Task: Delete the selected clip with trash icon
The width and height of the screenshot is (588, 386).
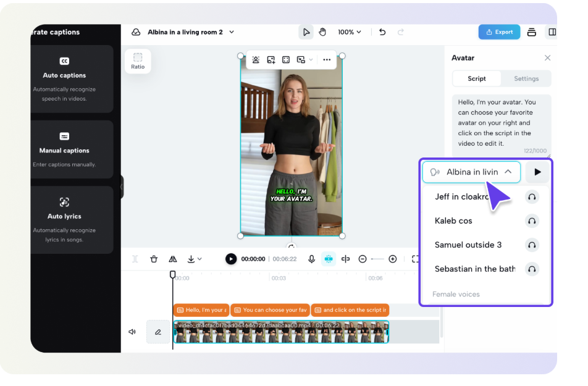Action: [154, 259]
